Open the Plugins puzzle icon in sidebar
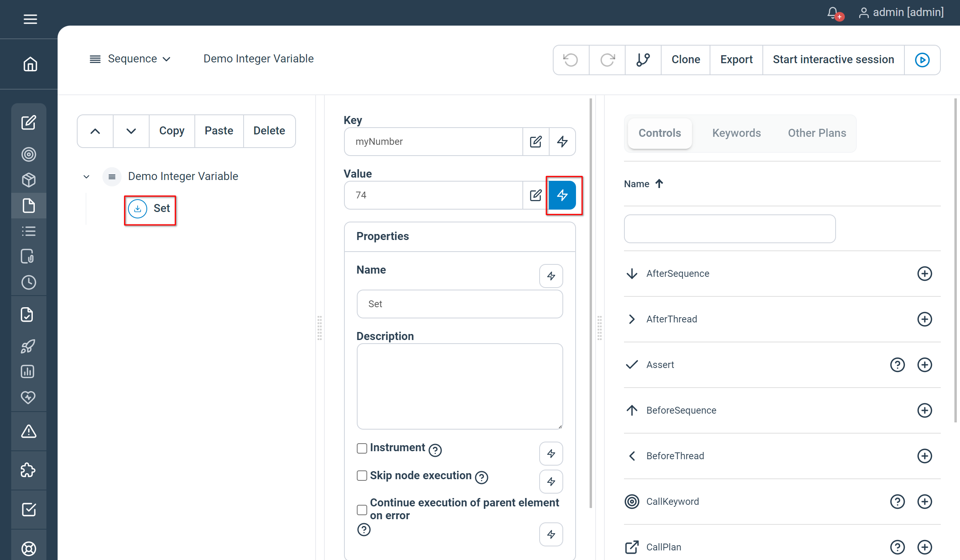960x560 pixels. click(x=28, y=470)
